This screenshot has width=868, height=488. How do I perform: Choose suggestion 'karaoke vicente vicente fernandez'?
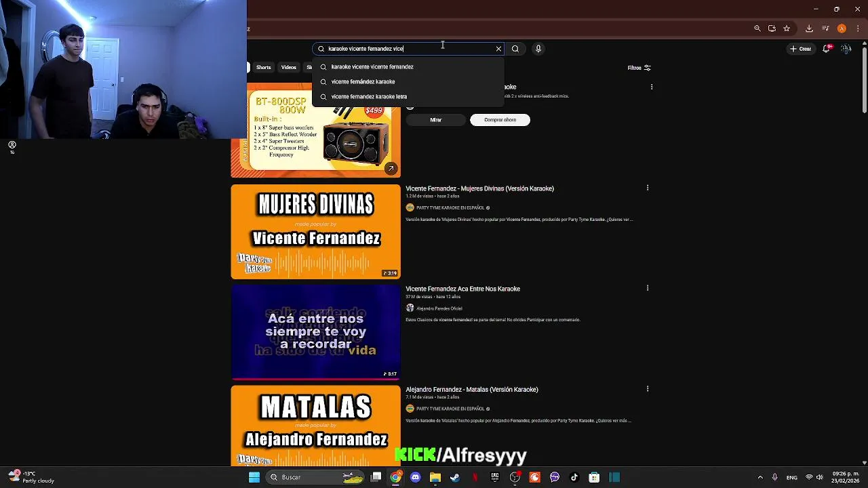(x=408, y=66)
